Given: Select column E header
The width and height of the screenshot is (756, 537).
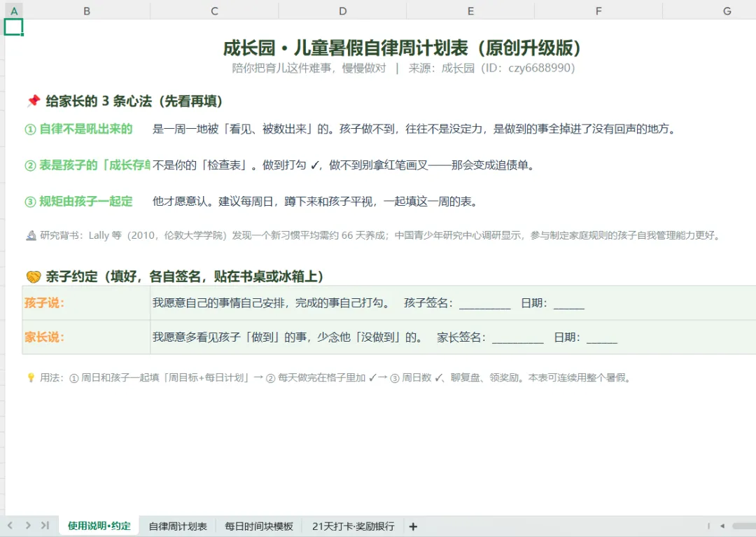Looking at the screenshot, I should pos(470,11).
